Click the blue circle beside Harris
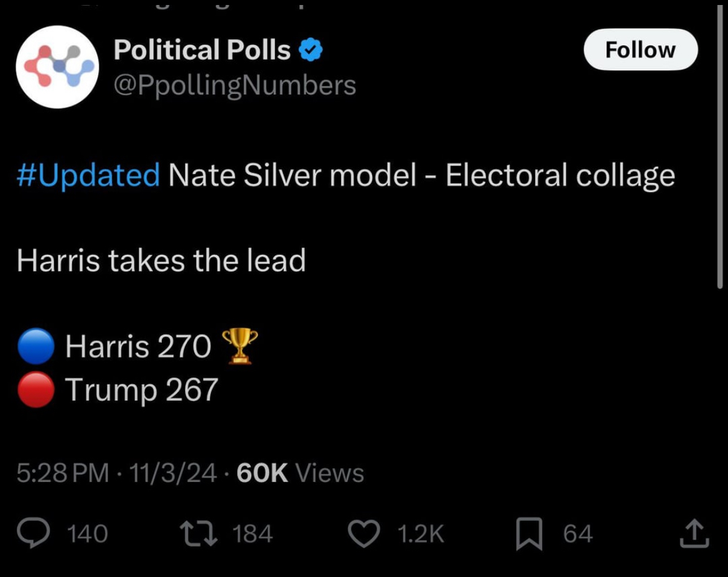 point(36,346)
